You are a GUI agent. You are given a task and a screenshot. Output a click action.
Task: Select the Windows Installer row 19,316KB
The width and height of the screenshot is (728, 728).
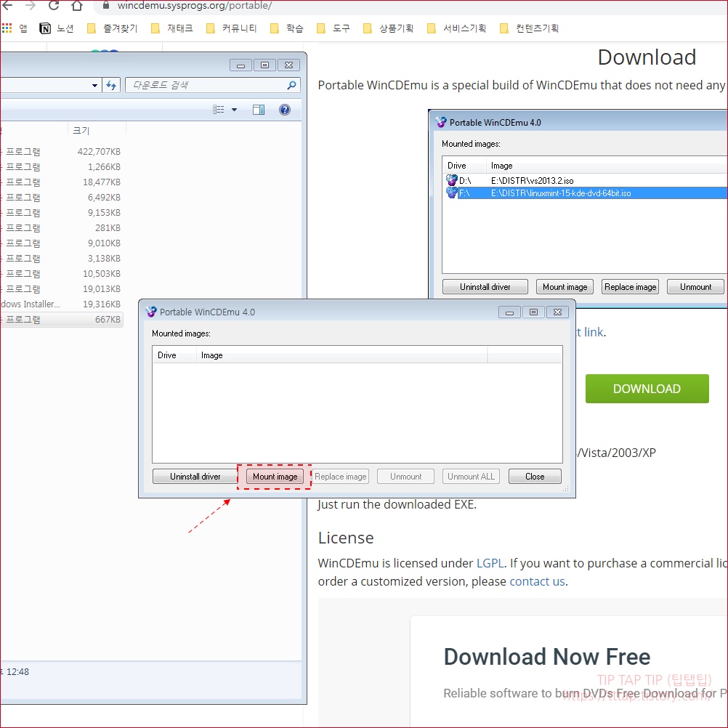pyautogui.click(x=61, y=304)
